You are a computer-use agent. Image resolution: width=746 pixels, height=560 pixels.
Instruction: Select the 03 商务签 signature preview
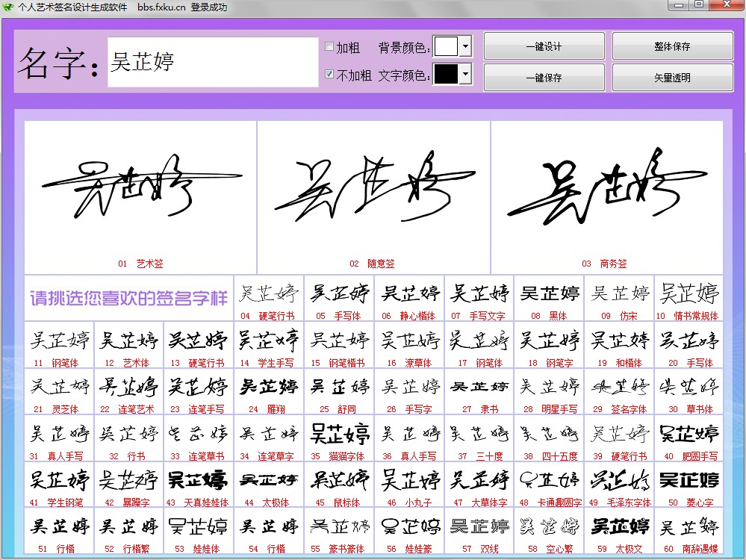607,197
